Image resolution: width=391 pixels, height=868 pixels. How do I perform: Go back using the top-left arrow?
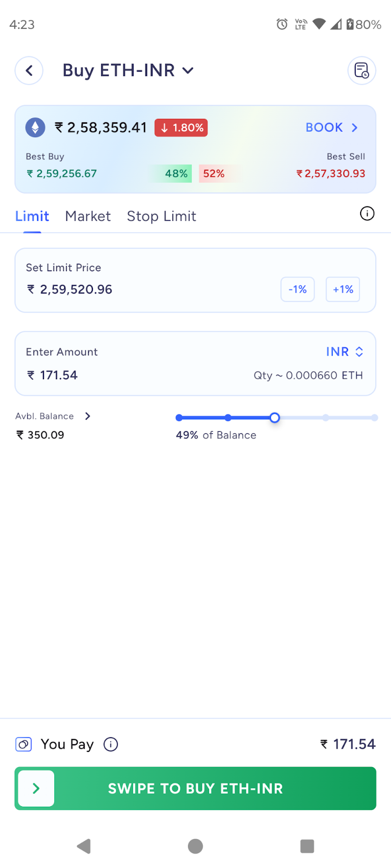(x=29, y=71)
